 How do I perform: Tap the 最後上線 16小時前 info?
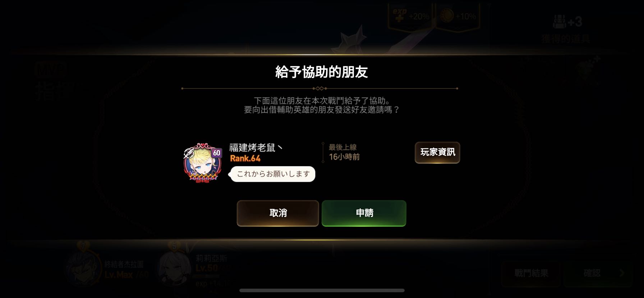[x=344, y=152]
